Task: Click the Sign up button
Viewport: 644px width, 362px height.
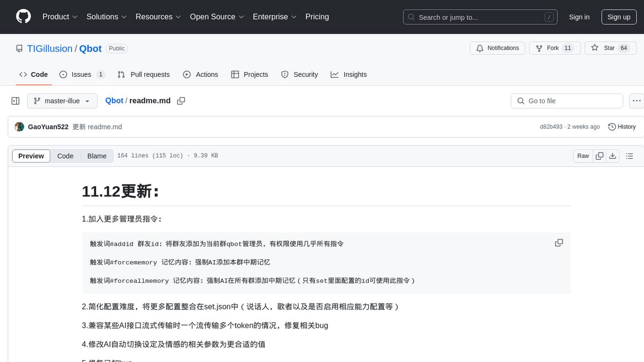Action: pos(619,17)
